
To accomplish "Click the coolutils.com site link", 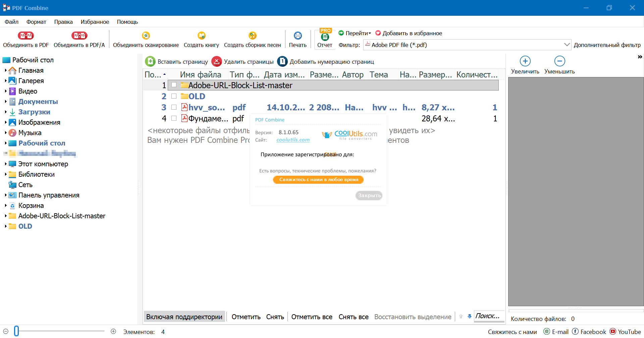I will point(293,140).
